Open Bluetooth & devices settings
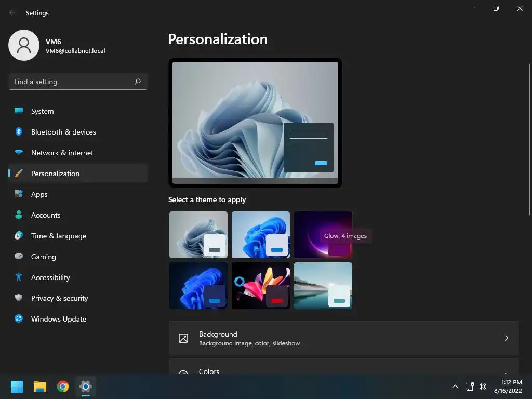The height and width of the screenshot is (399, 532). [x=78, y=131]
